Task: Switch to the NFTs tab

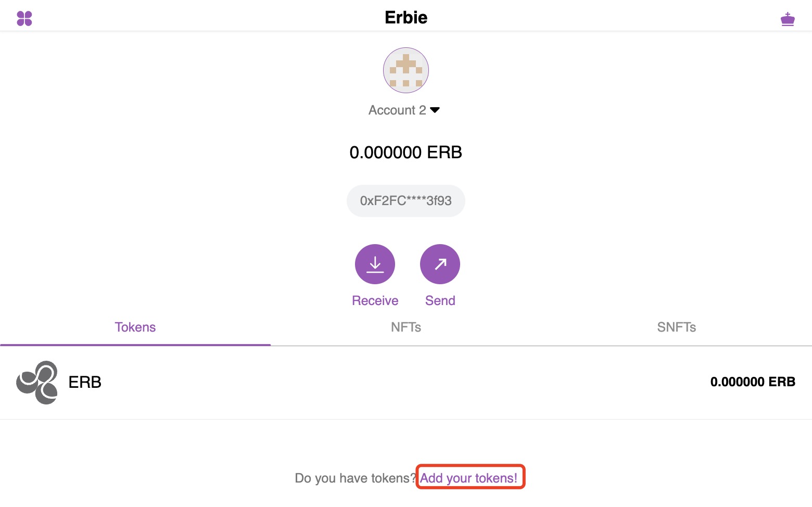Action: click(406, 327)
